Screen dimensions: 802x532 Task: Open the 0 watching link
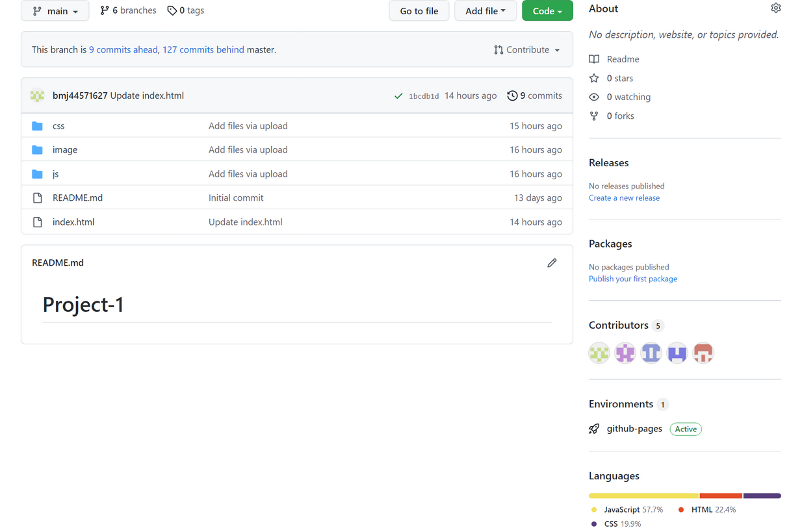[x=628, y=97]
